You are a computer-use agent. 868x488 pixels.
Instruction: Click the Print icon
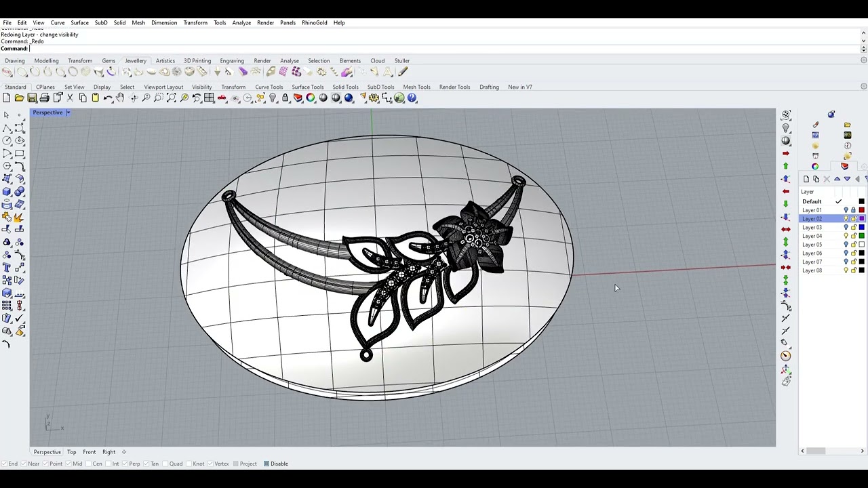point(44,98)
